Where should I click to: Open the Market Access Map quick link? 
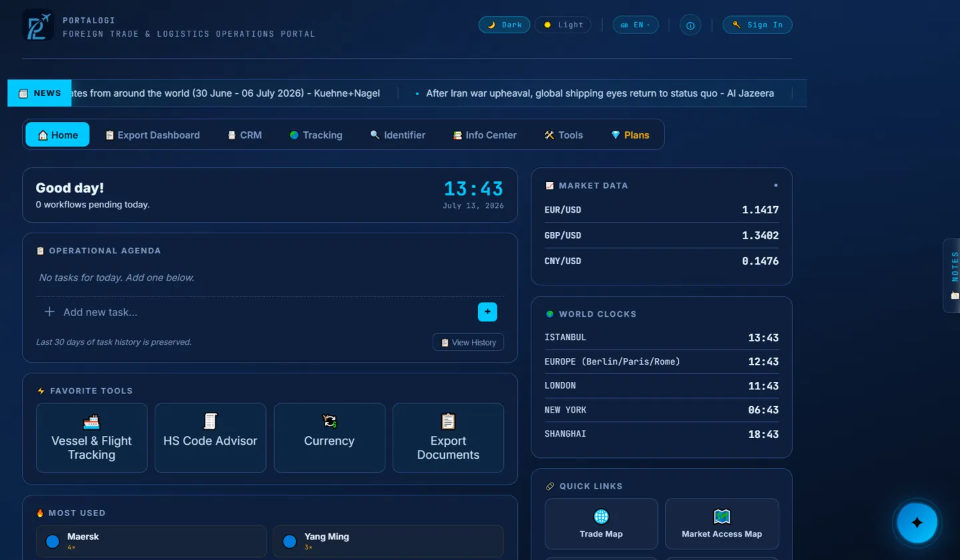coord(722,524)
